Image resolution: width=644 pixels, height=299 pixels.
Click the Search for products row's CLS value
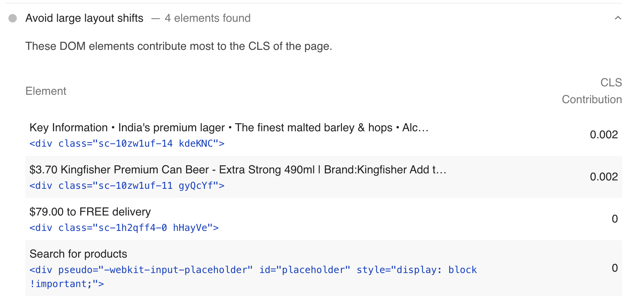(615, 268)
